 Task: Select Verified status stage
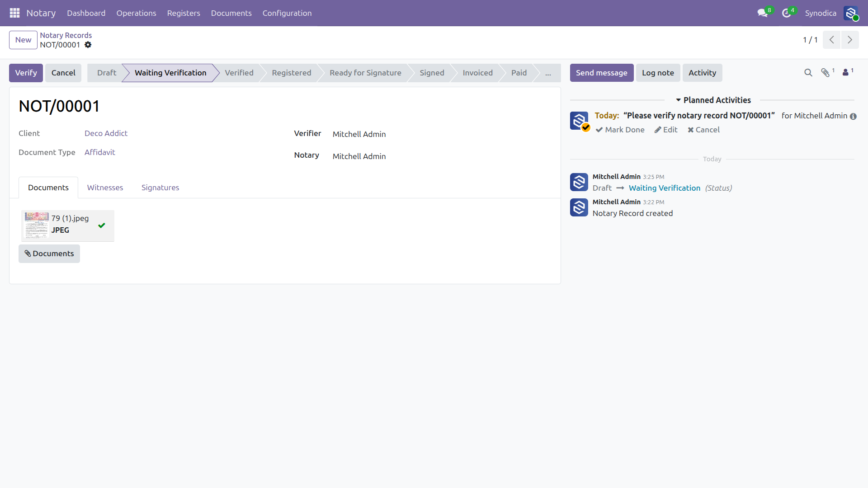(x=239, y=73)
